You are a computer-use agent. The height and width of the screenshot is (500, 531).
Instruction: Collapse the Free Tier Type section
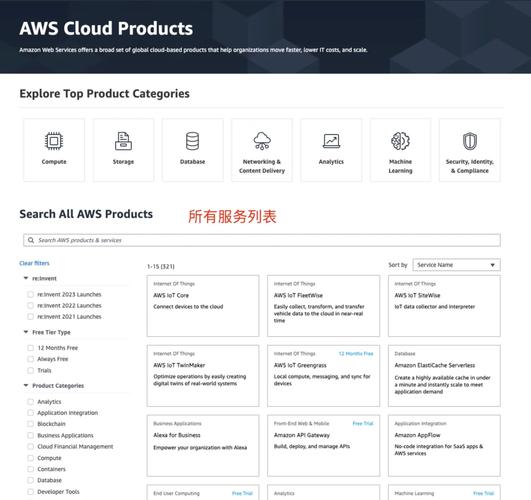[x=26, y=332]
